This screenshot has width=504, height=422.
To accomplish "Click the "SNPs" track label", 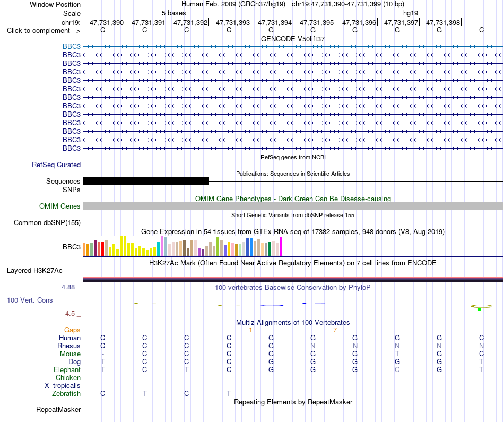I will [72, 190].
